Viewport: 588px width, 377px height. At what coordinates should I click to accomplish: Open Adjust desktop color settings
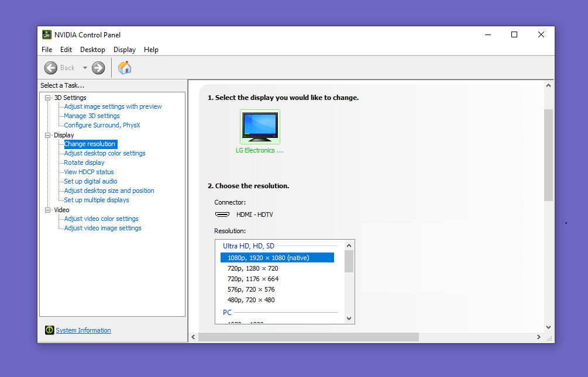pos(105,153)
